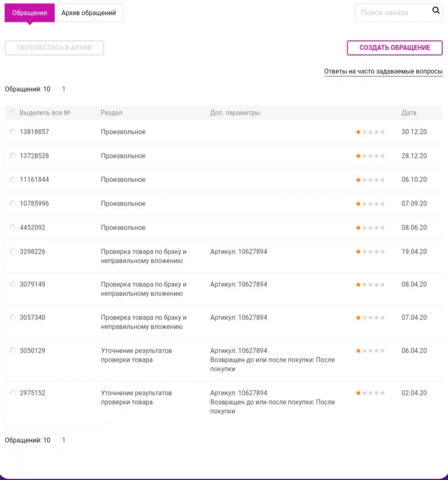Open Ответы на часто задаваемые вопросы link
Viewport: 448px width, 480px height.
point(383,71)
